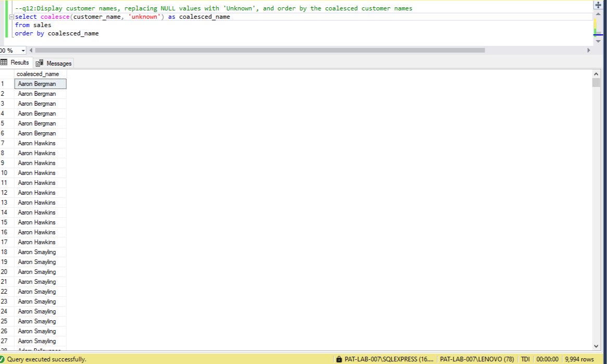The height and width of the screenshot is (364, 607).
Task: Click the editor horizontal scroll right arrow
Action: [x=589, y=51]
